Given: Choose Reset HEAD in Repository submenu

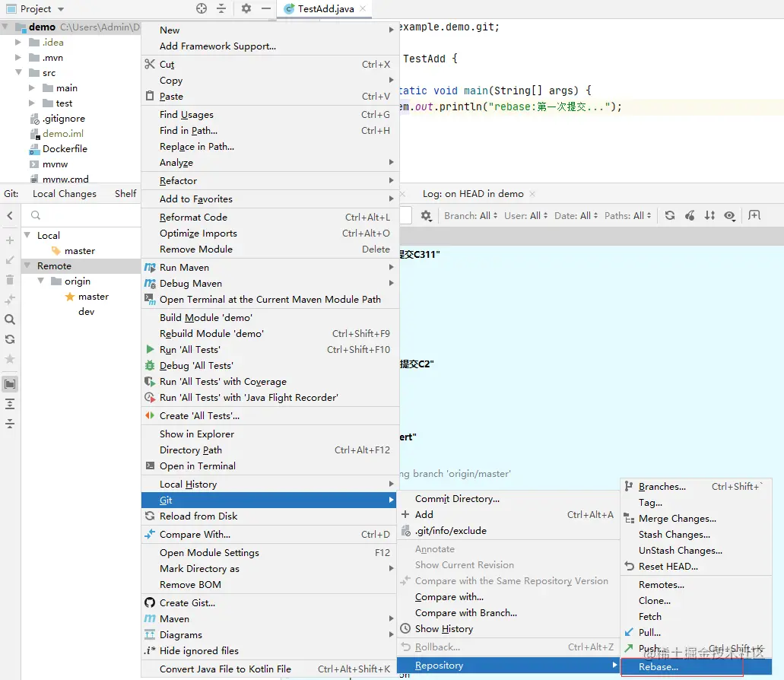Looking at the screenshot, I should (696, 566).
